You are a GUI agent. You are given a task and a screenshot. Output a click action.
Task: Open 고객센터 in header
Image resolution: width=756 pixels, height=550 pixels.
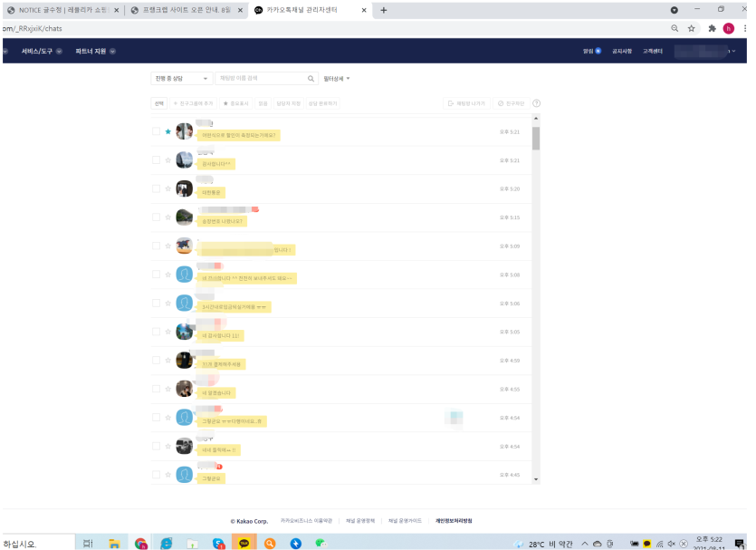[x=653, y=51]
